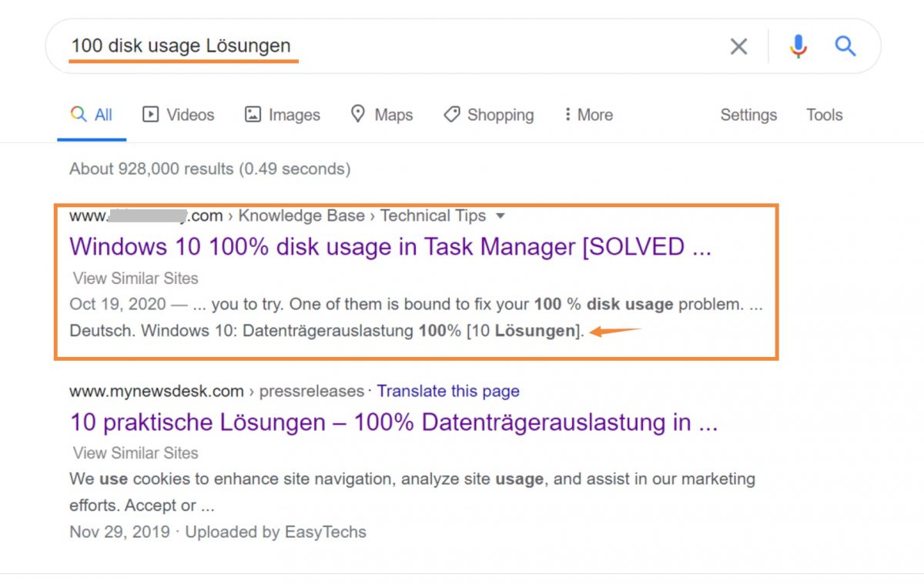This screenshot has height=584, width=924.
Task: Submit search with the blue magnifier icon
Action: (845, 46)
